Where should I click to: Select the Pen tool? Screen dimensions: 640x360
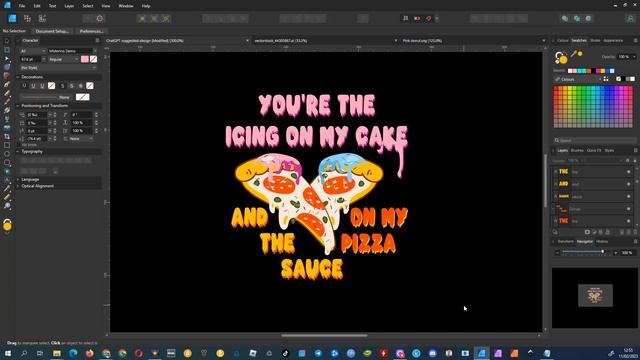[x=7, y=84]
